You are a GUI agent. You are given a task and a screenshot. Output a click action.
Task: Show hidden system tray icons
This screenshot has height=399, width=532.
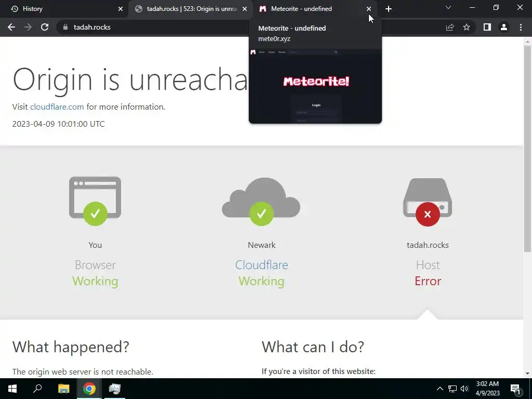pos(440,389)
